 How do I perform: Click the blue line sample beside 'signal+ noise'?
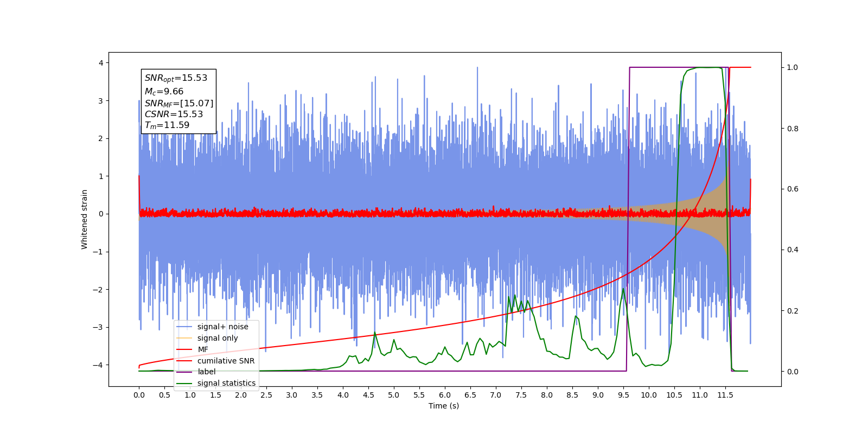pyautogui.click(x=184, y=327)
